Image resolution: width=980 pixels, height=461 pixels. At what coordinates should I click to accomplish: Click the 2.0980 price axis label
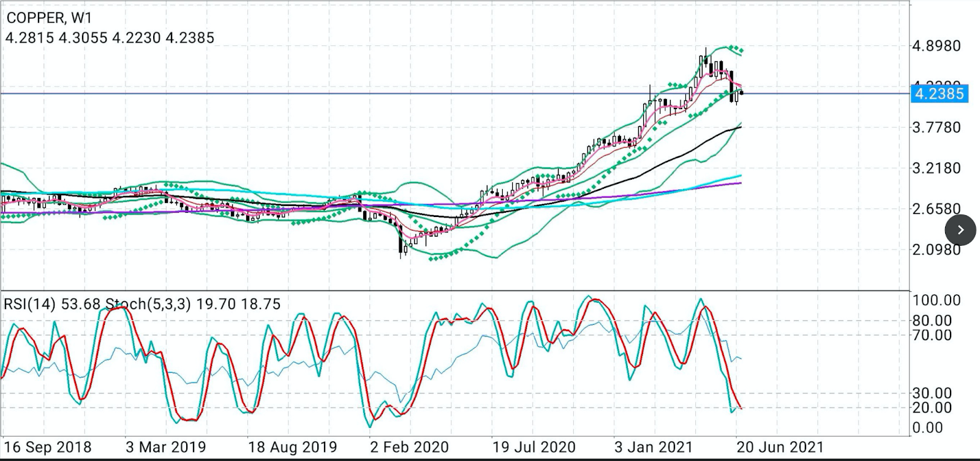point(937,250)
